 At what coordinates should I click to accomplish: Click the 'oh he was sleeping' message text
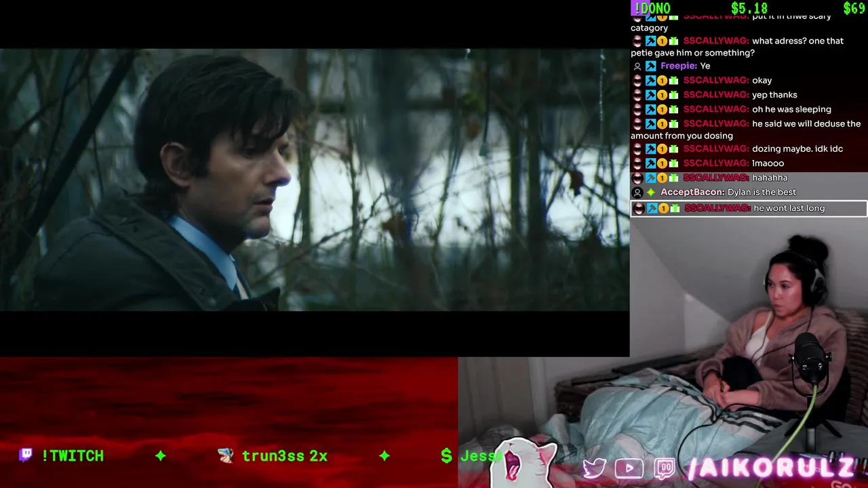point(791,109)
